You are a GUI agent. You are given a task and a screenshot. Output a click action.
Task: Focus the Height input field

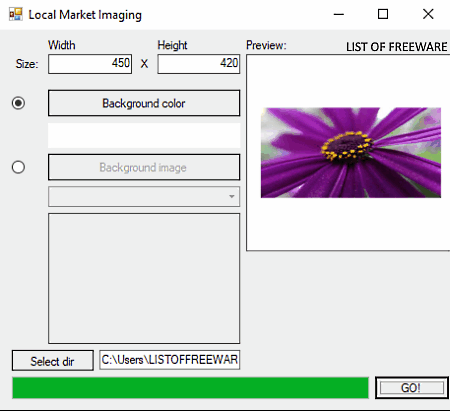[199, 64]
